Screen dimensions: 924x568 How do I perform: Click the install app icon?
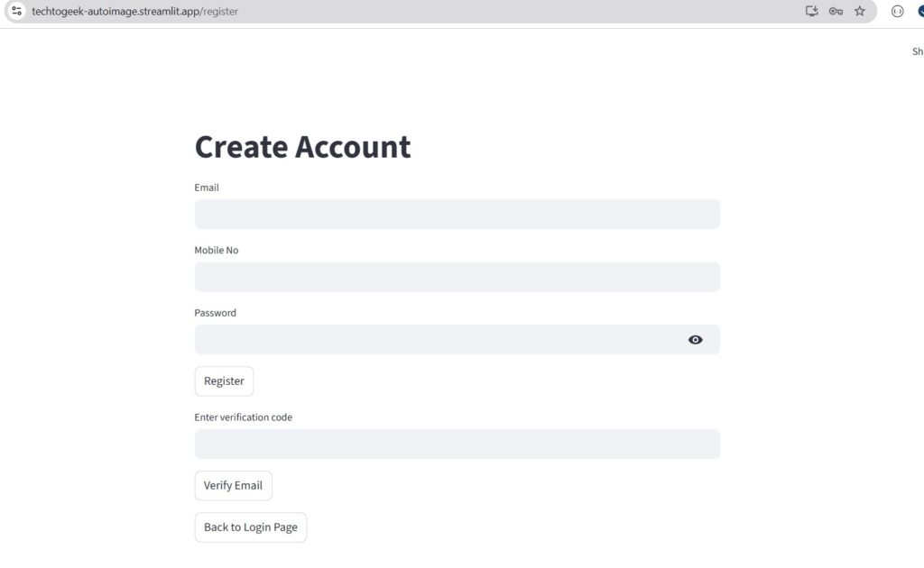pyautogui.click(x=811, y=11)
